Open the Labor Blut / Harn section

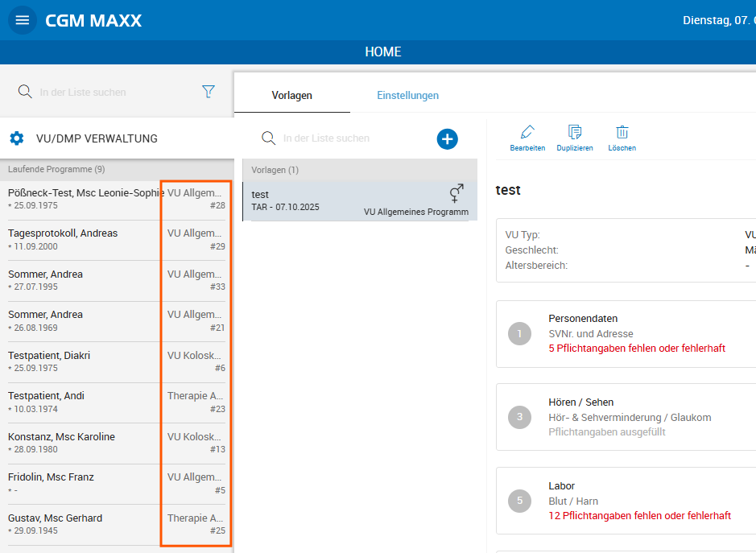click(x=628, y=501)
